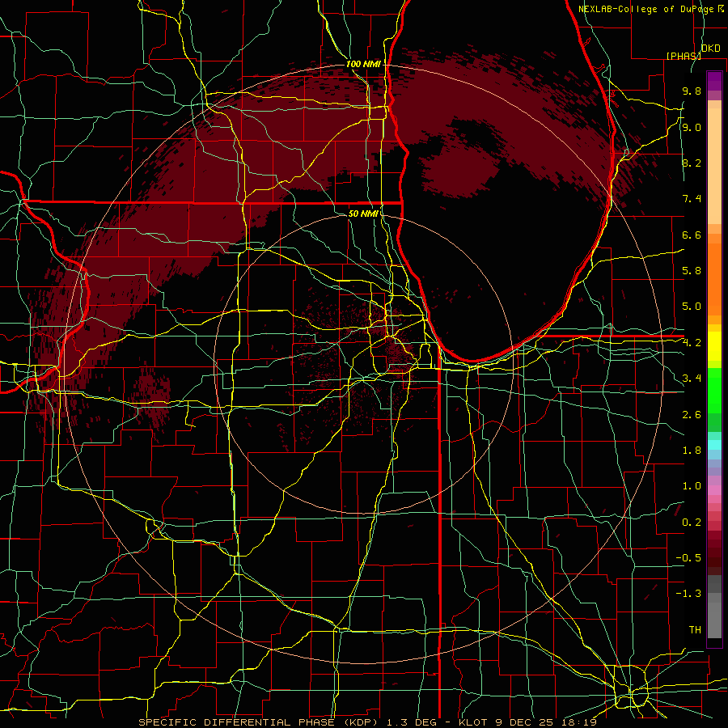Click the 0.2 value on color scale
Image resolution: width=728 pixels, height=728 pixels.
692,523
